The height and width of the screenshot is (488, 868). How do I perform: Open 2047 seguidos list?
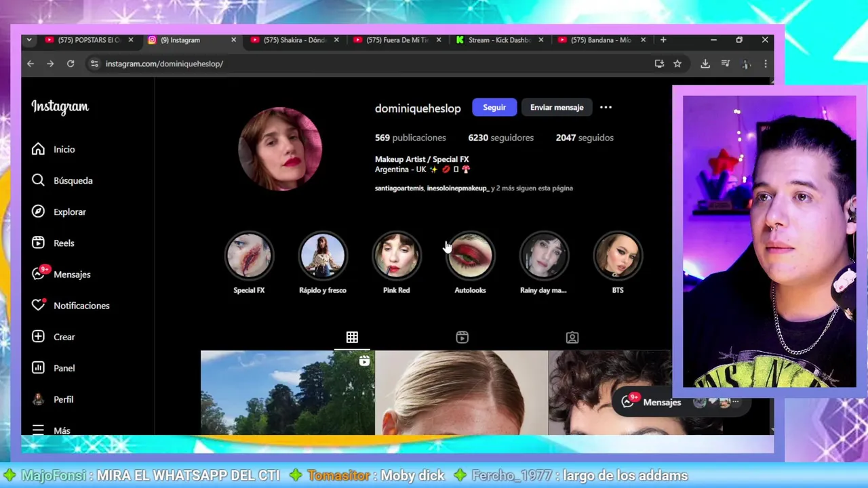pos(585,138)
